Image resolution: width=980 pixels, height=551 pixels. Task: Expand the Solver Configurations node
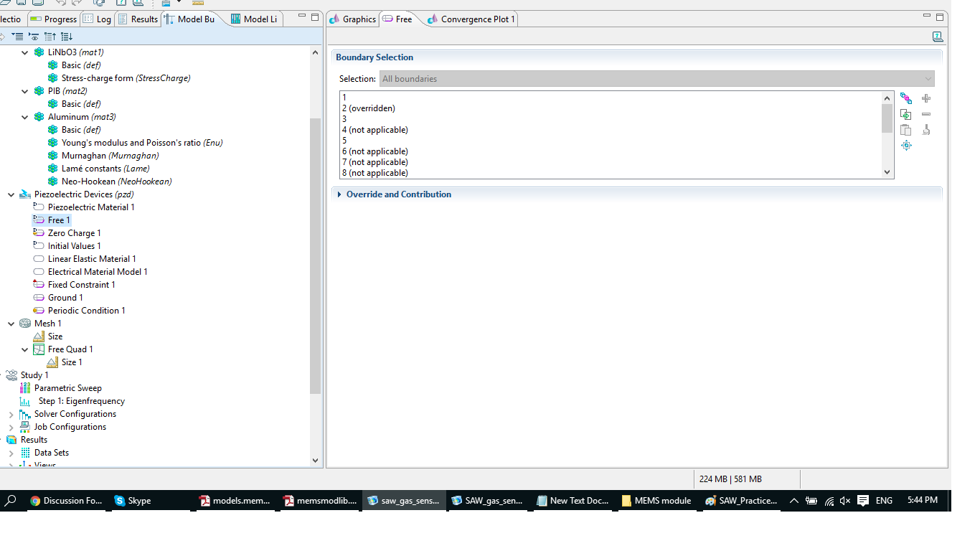(x=11, y=414)
